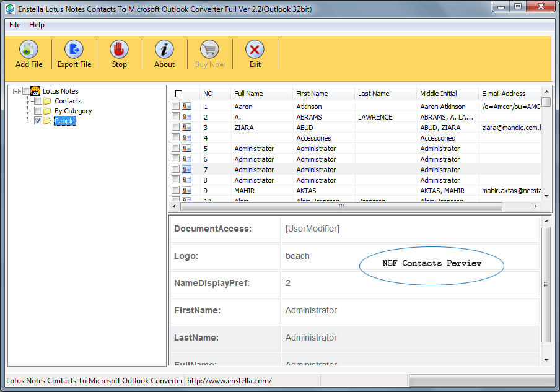Image resolution: width=560 pixels, height=392 pixels.
Task: Click contact card icon in row 3
Action: point(186,127)
